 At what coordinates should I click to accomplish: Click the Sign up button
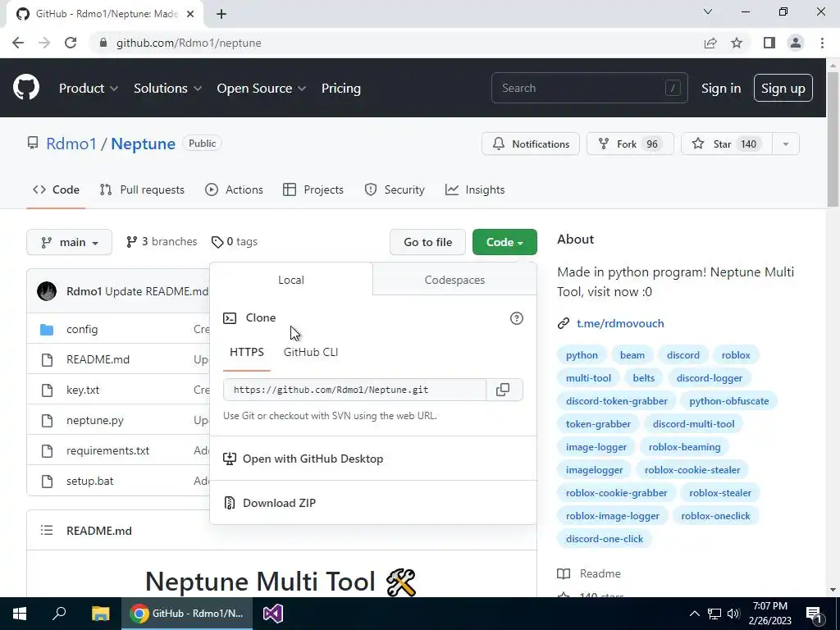coord(783,89)
